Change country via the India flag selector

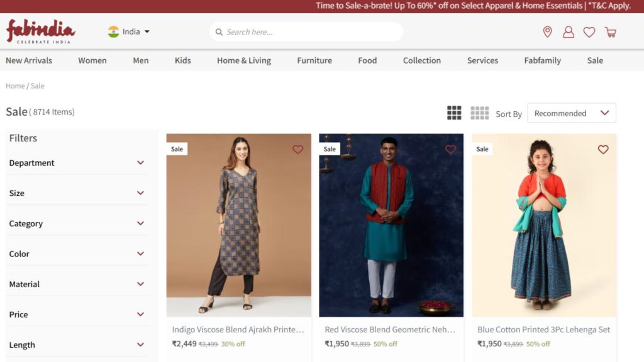pyautogui.click(x=128, y=31)
